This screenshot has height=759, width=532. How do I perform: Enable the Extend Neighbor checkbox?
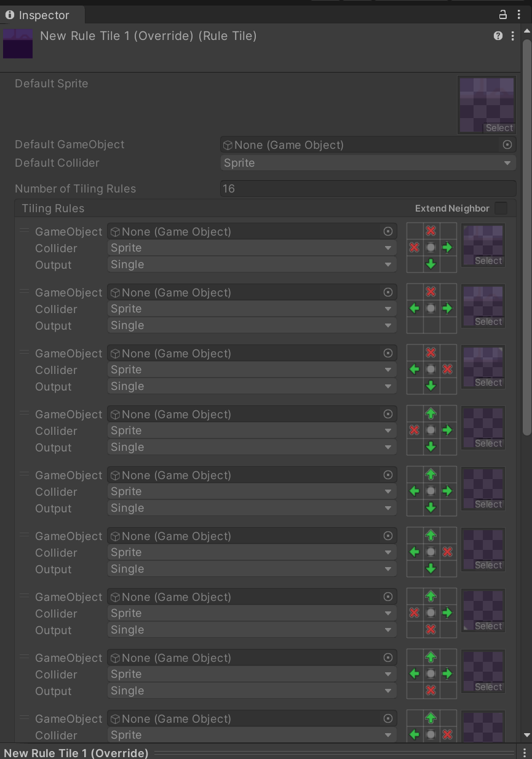click(501, 209)
